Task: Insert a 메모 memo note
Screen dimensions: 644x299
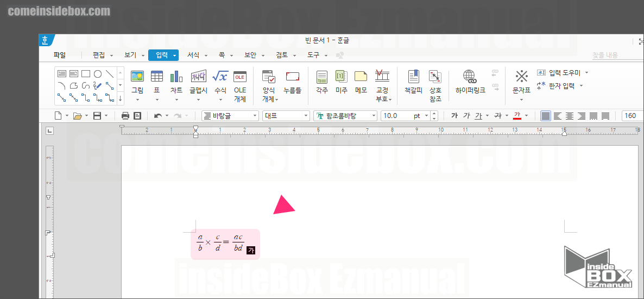Action: (x=361, y=82)
